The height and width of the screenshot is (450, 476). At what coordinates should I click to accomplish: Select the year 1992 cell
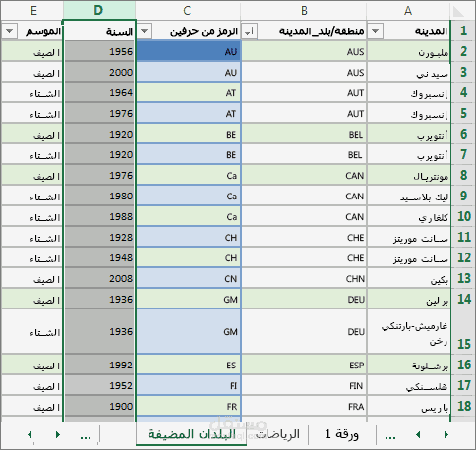click(x=99, y=365)
